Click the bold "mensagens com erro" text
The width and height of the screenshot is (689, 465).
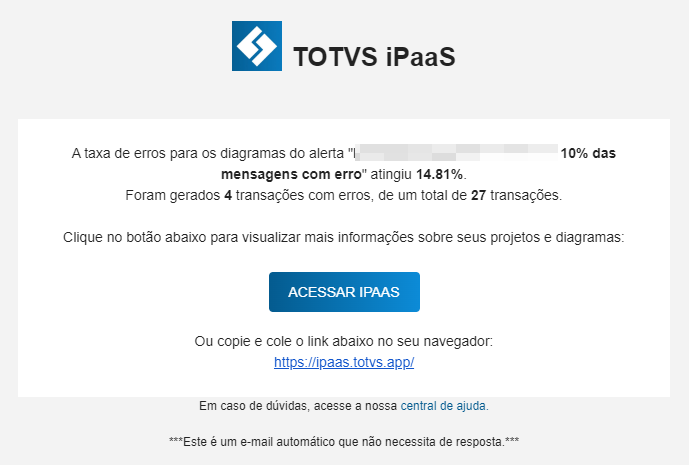pos(291,174)
